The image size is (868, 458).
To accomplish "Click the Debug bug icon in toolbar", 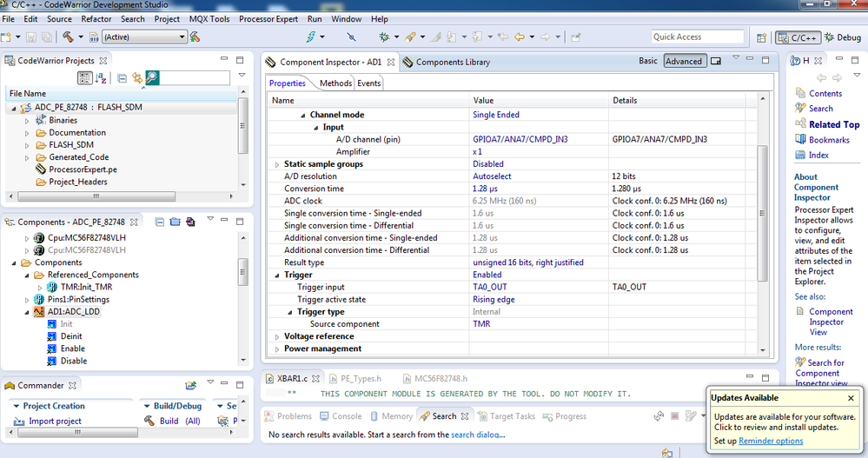I will pos(384,37).
